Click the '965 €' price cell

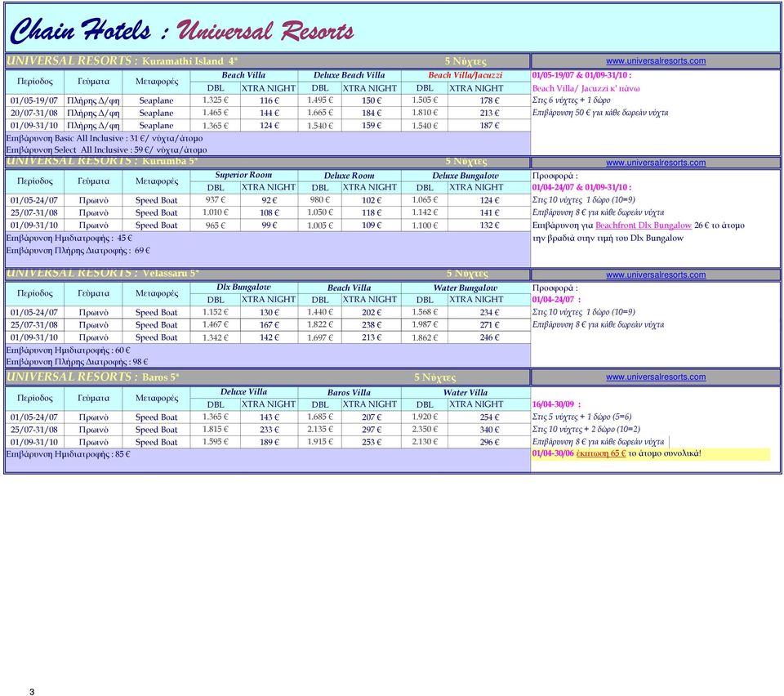click(x=215, y=225)
